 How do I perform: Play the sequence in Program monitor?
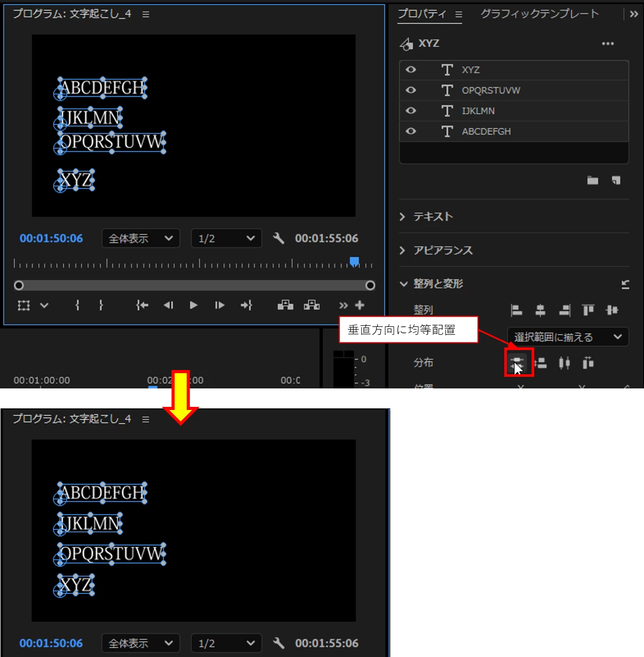tap(193, 305)
